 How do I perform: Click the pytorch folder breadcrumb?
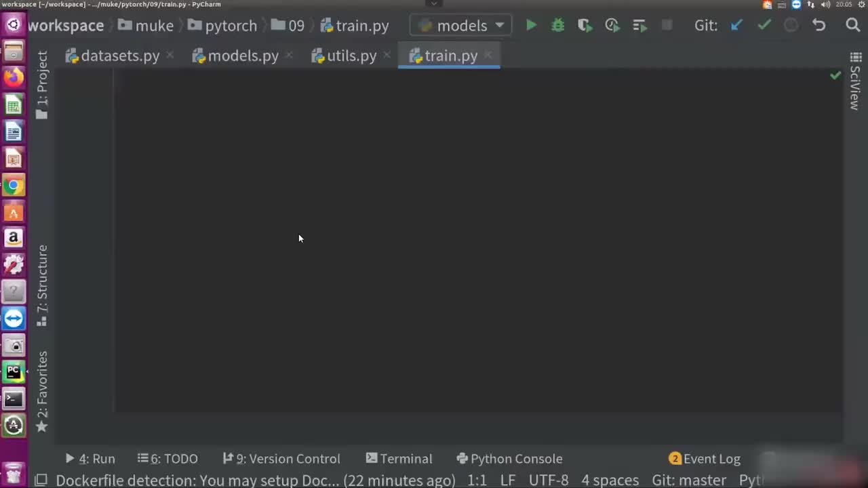(222, 26)
